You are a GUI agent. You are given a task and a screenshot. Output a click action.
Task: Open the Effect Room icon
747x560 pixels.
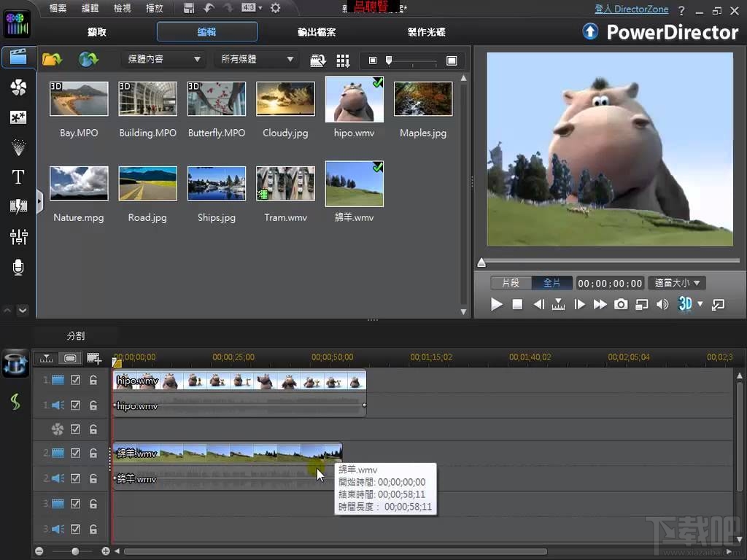coord(18,87)
